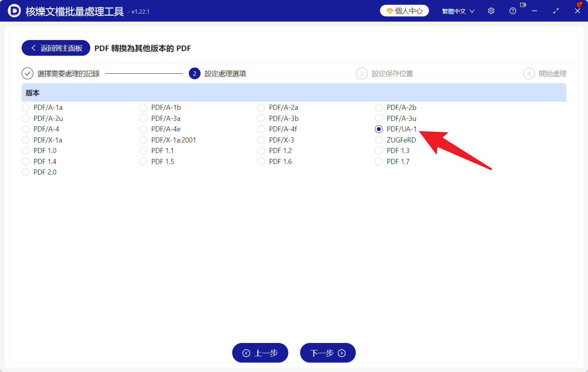The image size is (588, 372).
Task: Set version to PDF 1.5
Action: (143, 161)
